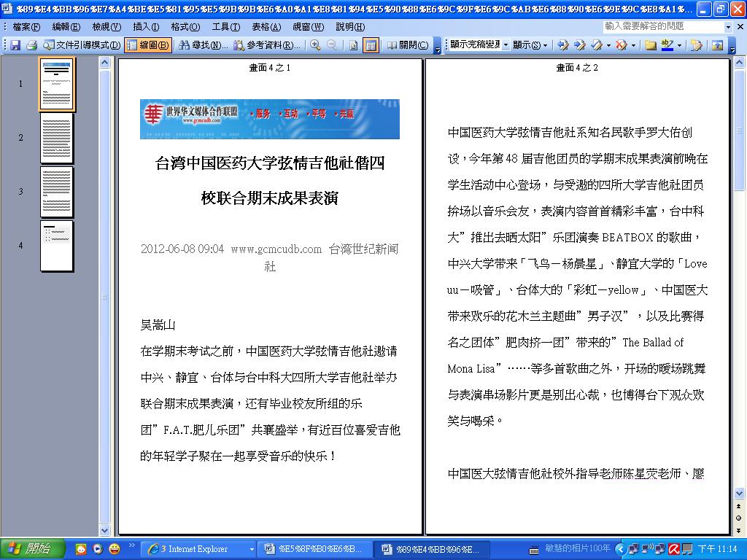Click the Save floppy disk icon
Viewport: 747px width, 560px height.
click(16, 45)
